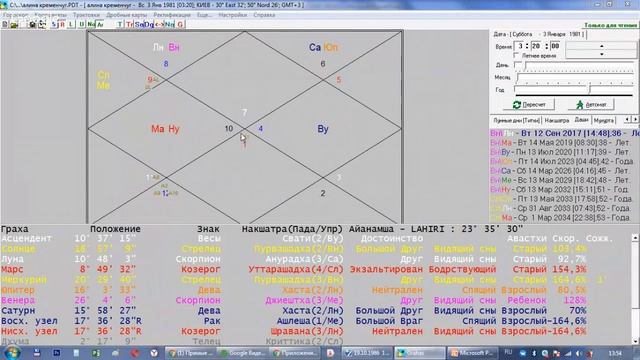Image resolution: width=640 pixels, height=360 pixels.
Task: Click the hours input field
Action: click(520, 46)
